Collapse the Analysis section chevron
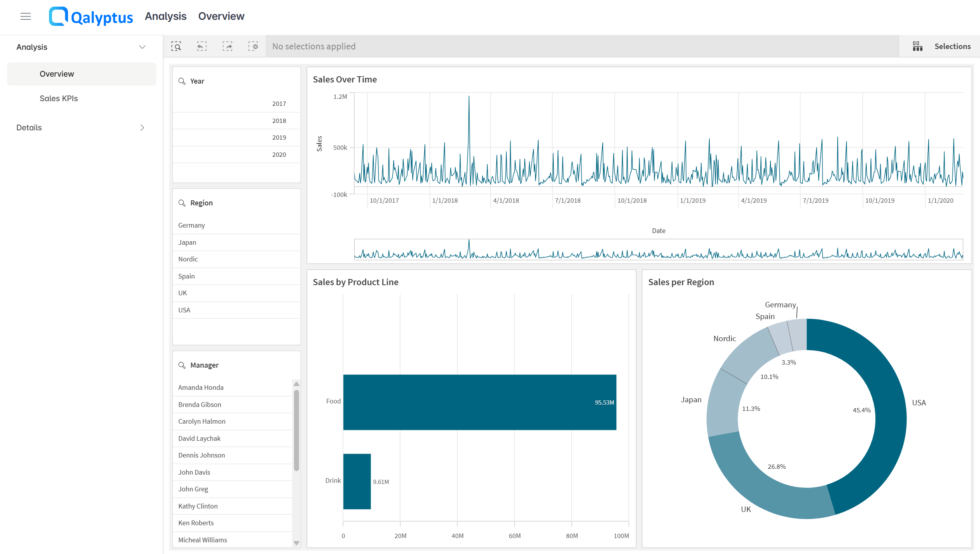The image size is (980, 554). [x=142, y=47]
